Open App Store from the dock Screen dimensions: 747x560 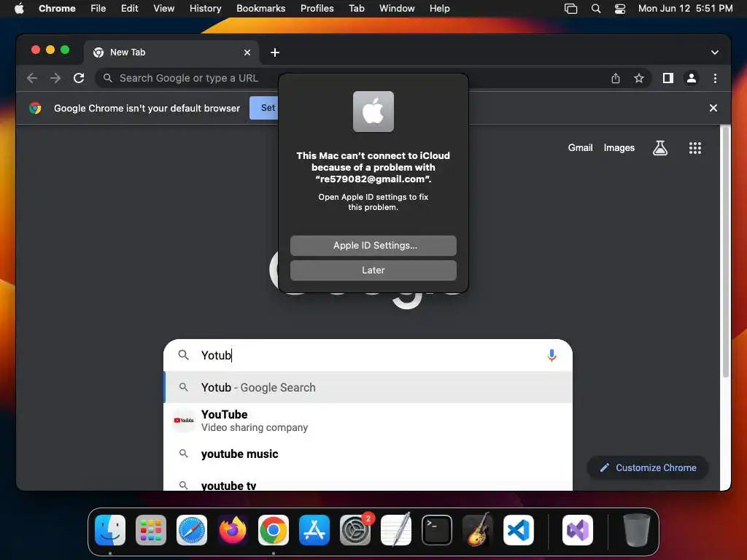tap(314, 530)
